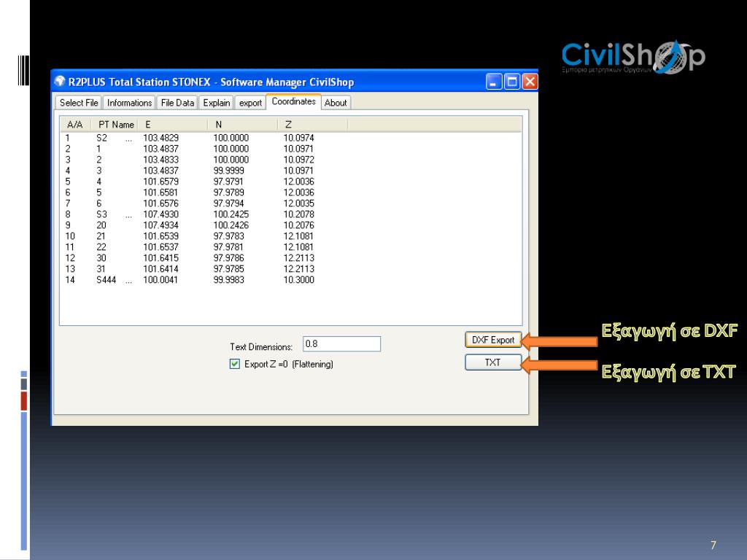Select point S3 in row 8

click(x=102, y=215)
